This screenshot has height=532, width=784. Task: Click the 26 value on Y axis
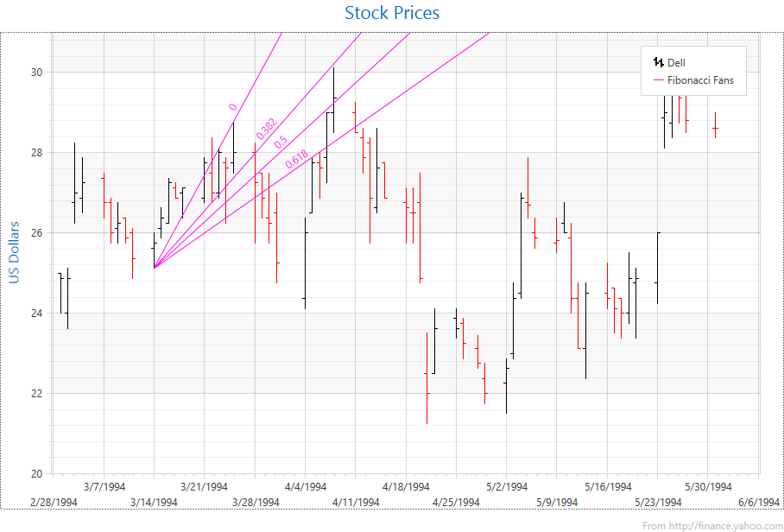(x=38, y=233)
